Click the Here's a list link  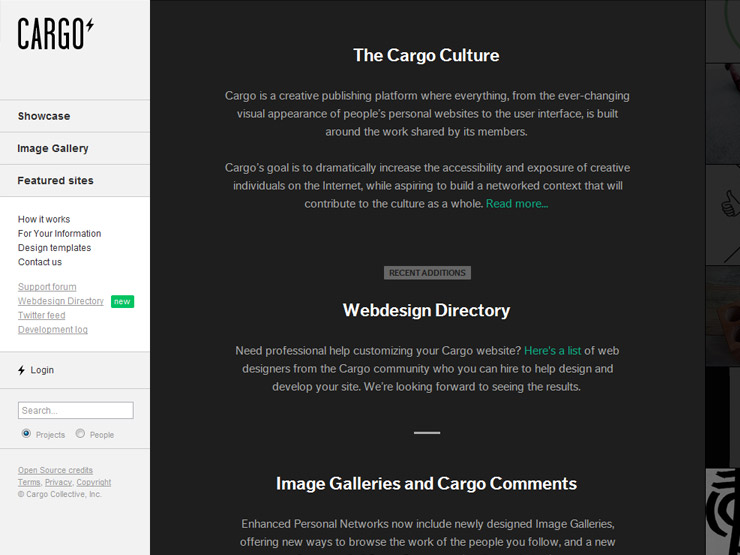point(553,351)
